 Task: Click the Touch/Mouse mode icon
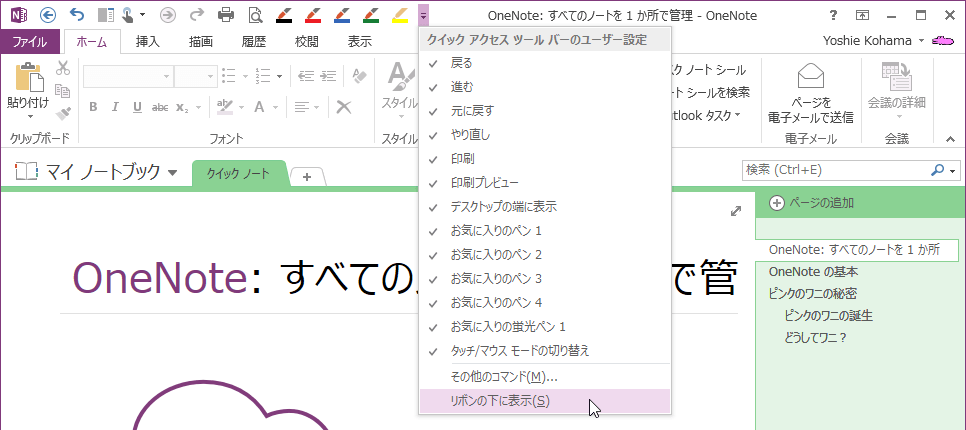coord(130,15)
